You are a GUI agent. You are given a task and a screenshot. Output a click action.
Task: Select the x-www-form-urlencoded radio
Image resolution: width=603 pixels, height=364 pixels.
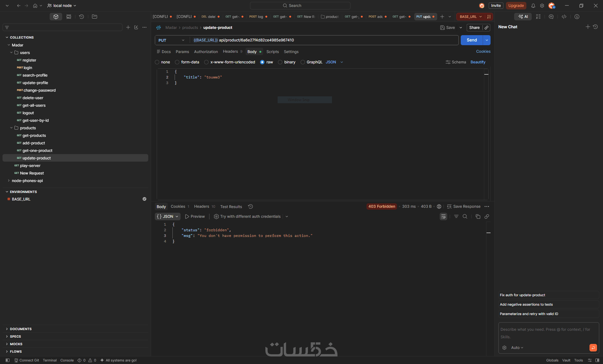(206, 62)
